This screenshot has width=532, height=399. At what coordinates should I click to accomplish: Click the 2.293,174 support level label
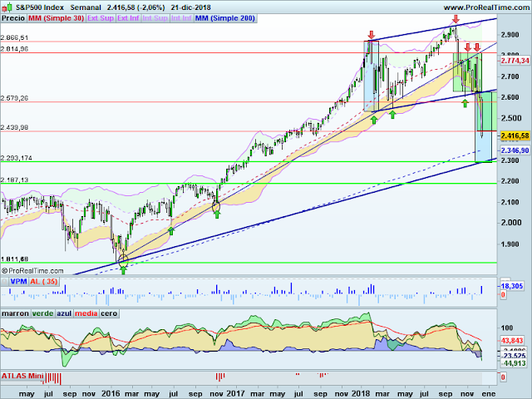click(x=17, y=158)
